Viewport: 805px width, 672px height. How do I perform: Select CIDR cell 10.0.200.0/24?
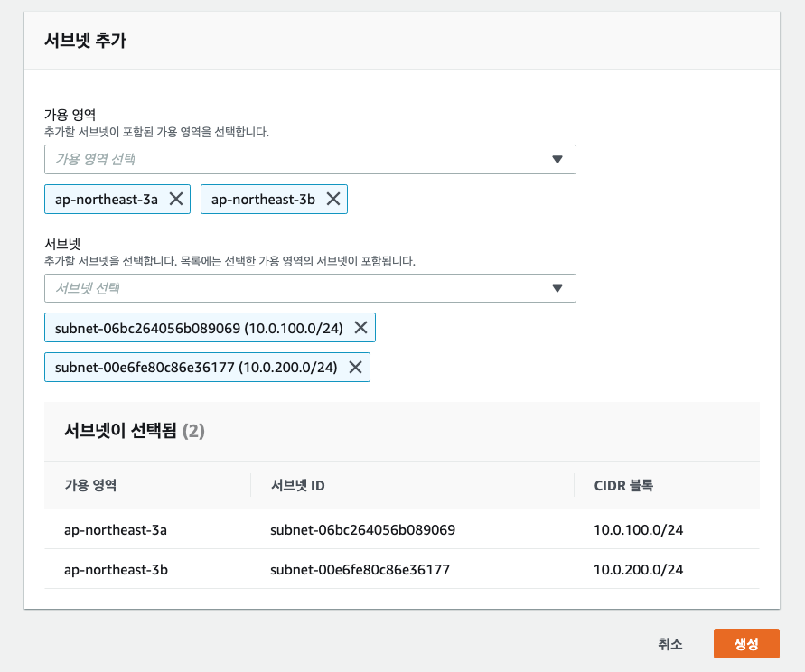pos(638,569)
